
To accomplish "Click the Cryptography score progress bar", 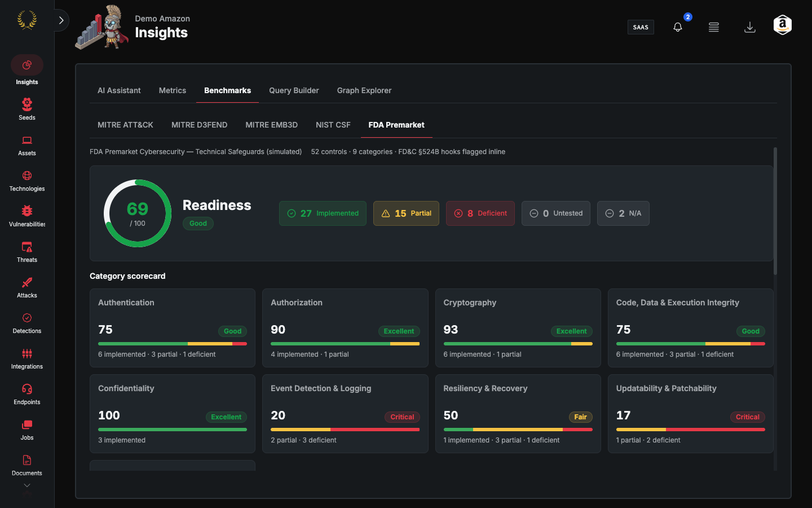I will click(518, 344).
